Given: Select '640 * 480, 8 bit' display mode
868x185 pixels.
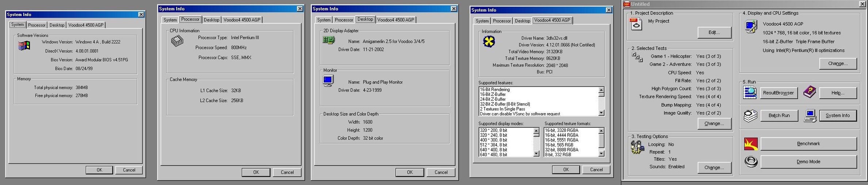Looking at the screenshot, I should [x=493, y=155].
